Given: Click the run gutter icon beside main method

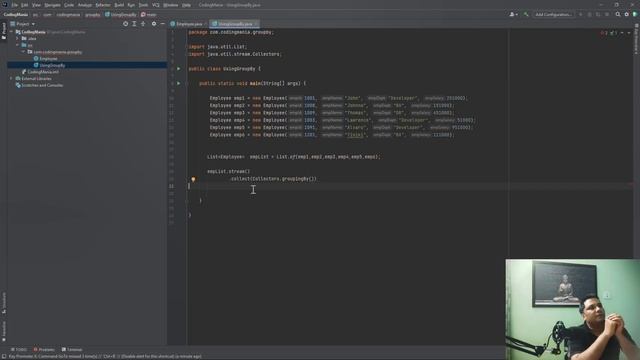Looking at the screenshot, I should pos(178,83).
